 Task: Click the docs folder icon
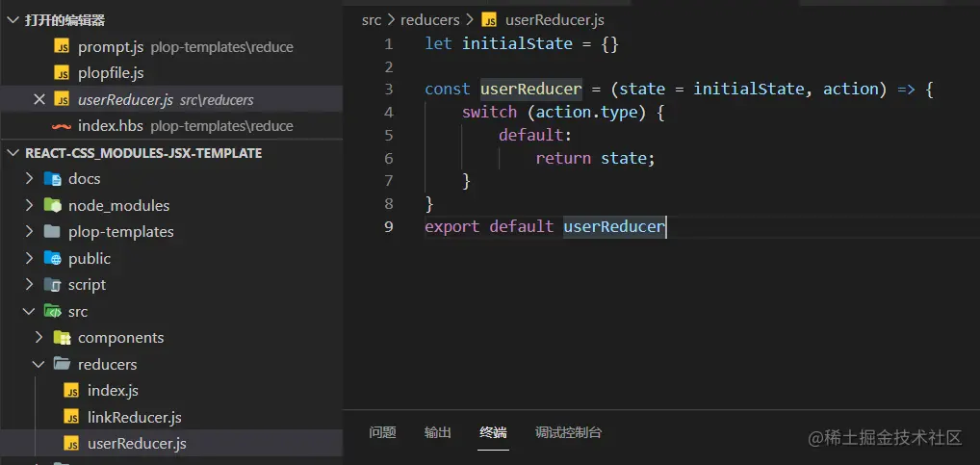53,179
